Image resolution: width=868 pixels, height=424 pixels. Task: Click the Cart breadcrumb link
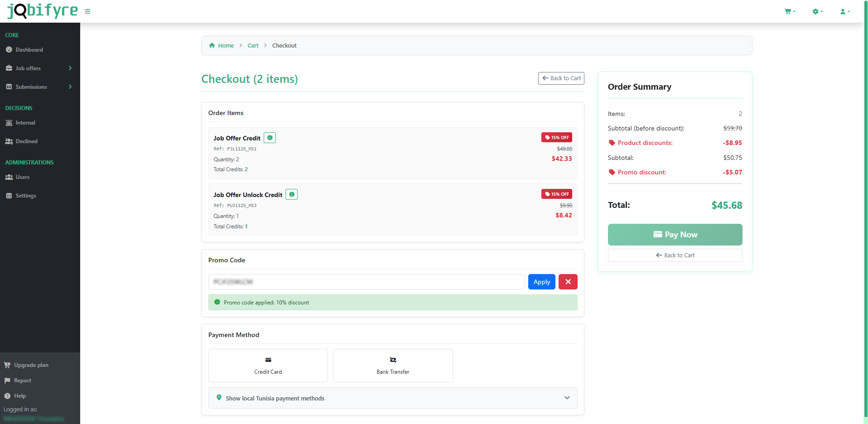tap(253, 45)
